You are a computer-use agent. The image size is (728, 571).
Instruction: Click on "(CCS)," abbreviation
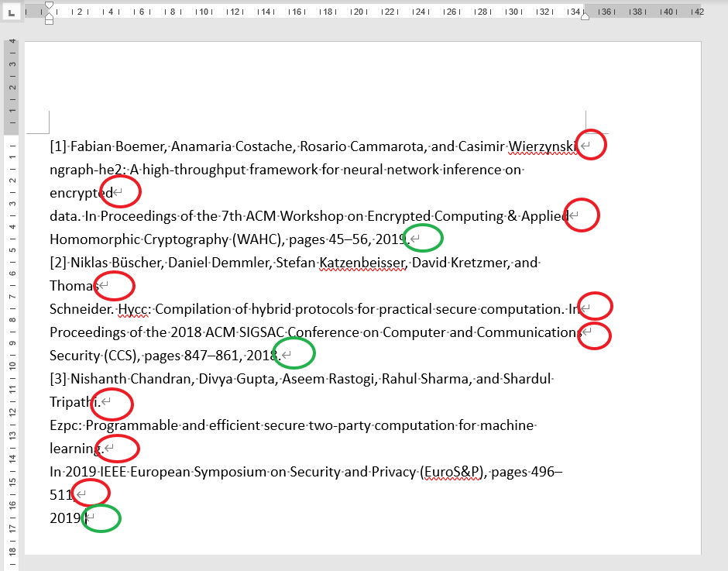(x=122, y=356)
